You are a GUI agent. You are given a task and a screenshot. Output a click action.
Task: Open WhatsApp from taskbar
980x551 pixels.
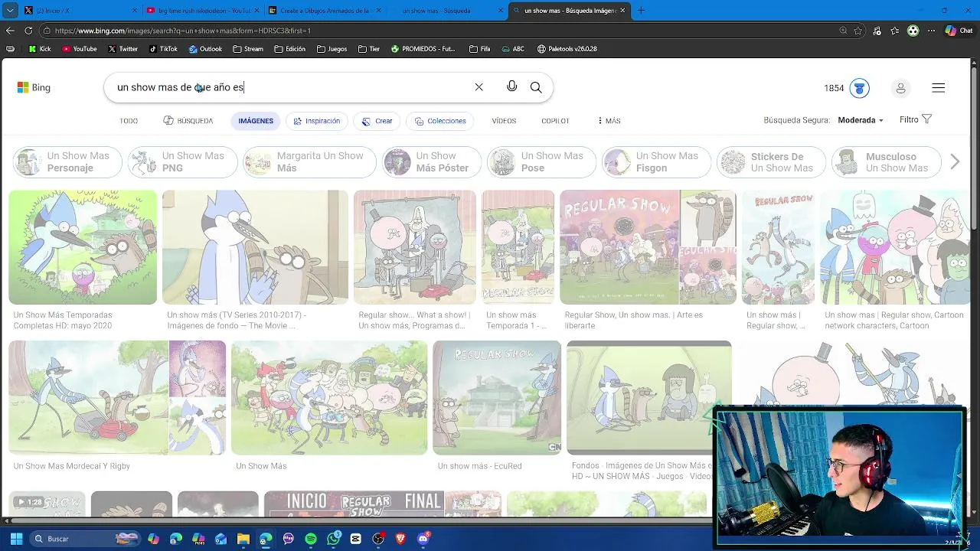click(x=334, y=539)
